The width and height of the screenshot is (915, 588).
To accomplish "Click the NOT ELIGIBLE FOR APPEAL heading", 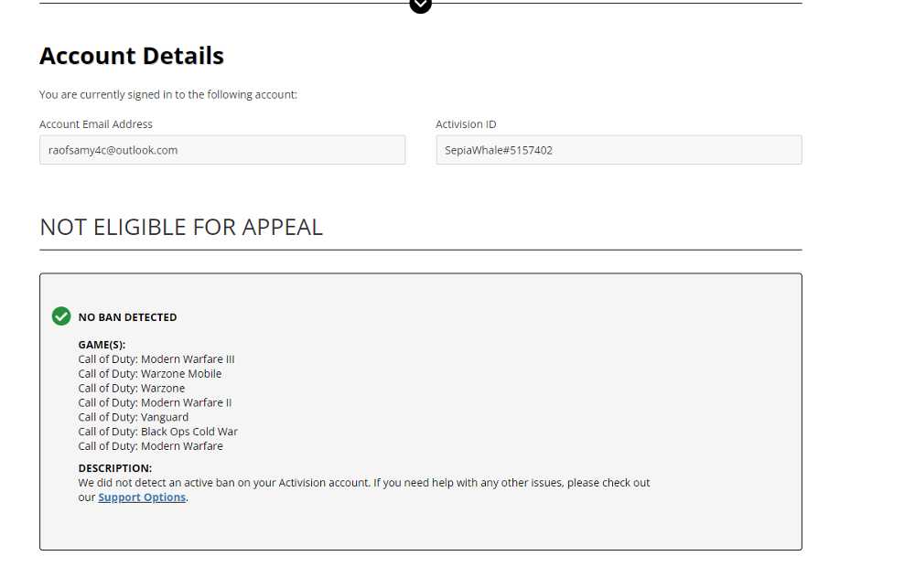I will 181,228.
